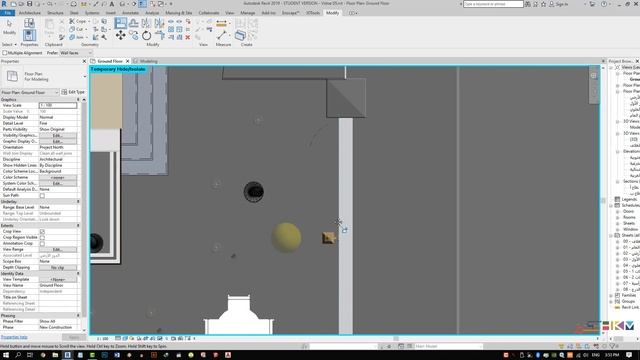Screen dimensions: 640x360
Task: Enable Multiple Alignment checkbox
Action: [x=5, y=53]
